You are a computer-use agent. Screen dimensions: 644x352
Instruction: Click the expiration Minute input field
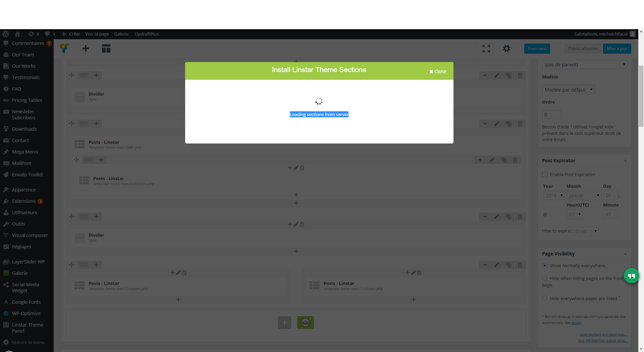(611, 214)
